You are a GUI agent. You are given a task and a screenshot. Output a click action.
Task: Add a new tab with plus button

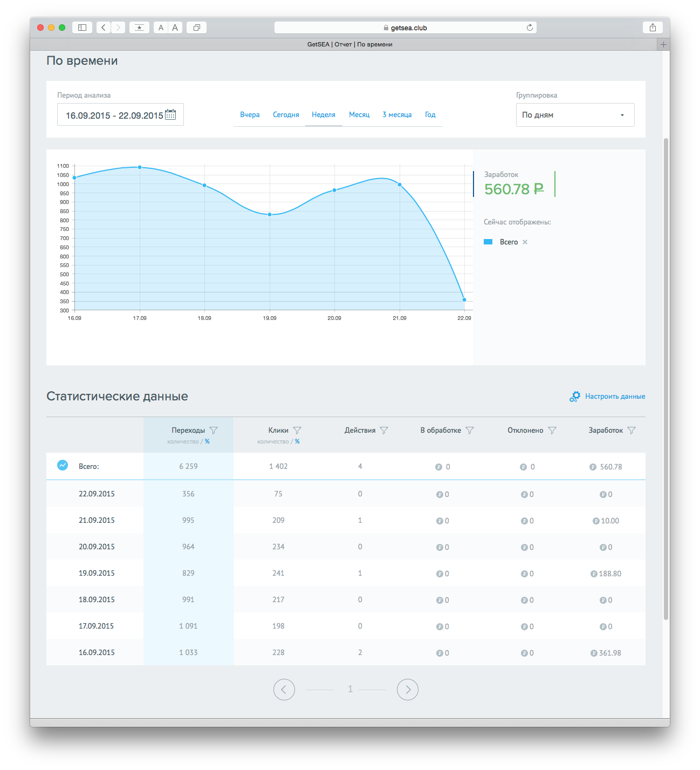(x=663, y=44)
